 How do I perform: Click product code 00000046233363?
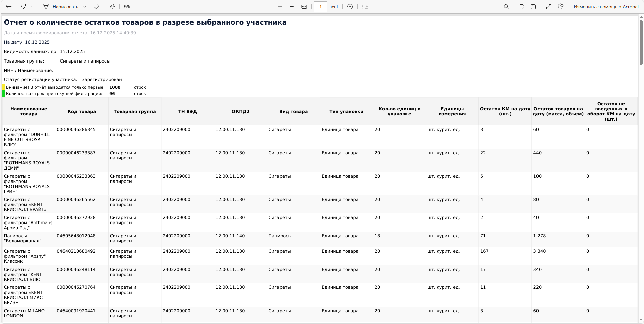click(76, 176)
